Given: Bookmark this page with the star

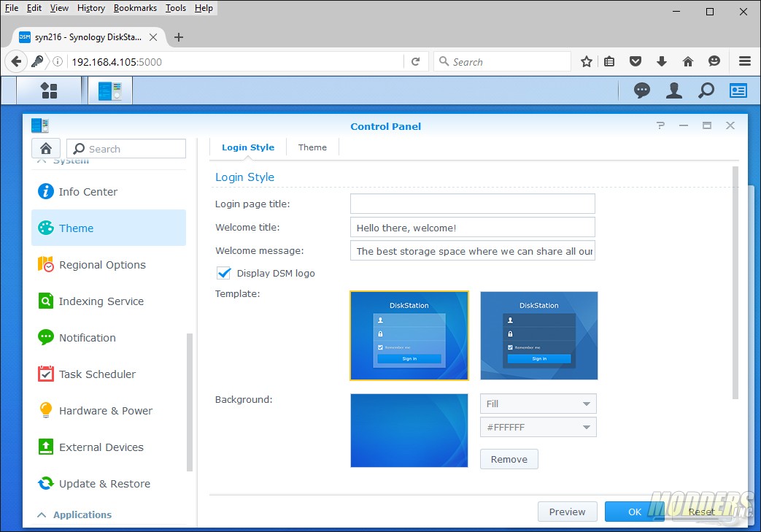Looking at the screenshot, I should click(587, 61).
